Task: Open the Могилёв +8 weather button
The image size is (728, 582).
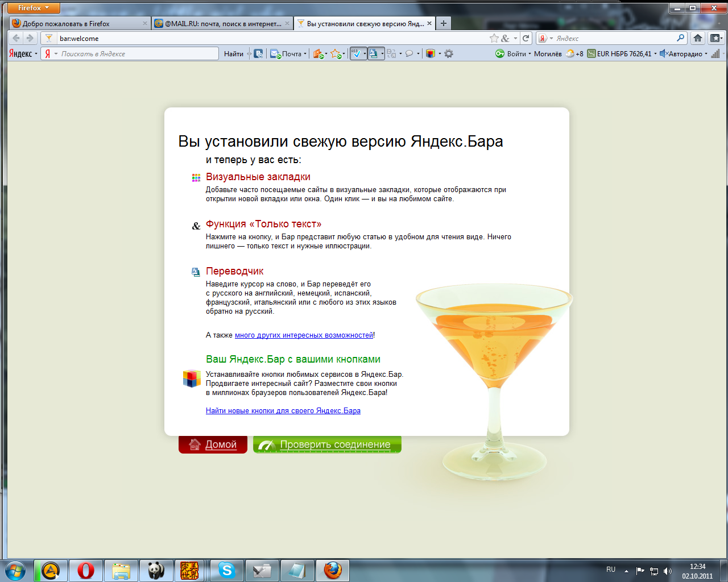Action: (x=559, y=53)
